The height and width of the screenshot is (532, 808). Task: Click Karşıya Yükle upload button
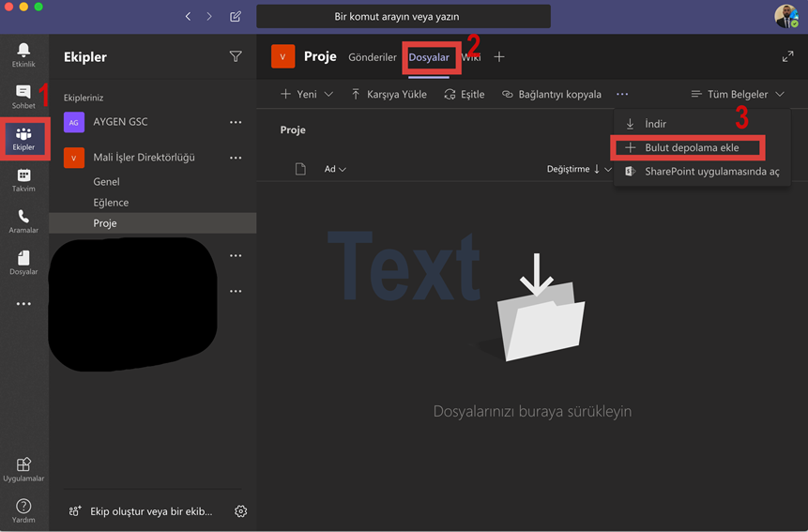tap(389, 95)
